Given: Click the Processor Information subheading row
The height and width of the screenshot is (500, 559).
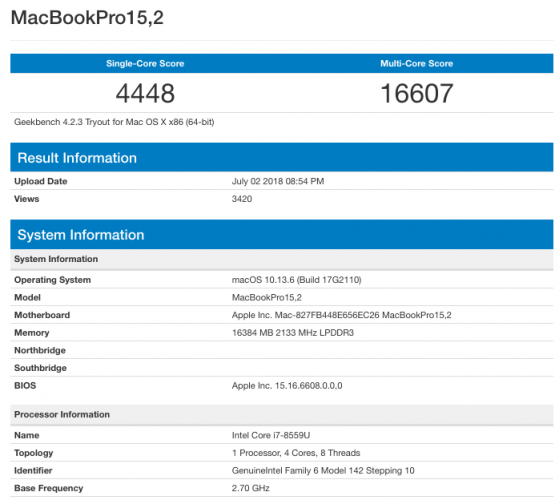Looking at the screenshot, I should [x=282, y=415].
